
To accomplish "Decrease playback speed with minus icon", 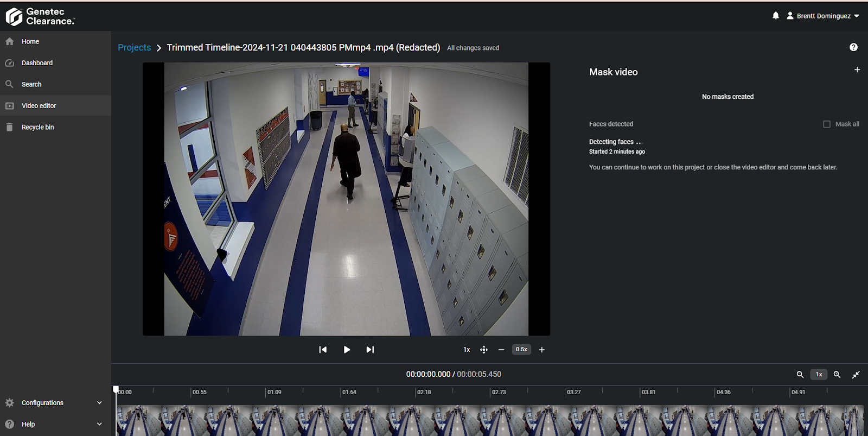I will (501, 350).
